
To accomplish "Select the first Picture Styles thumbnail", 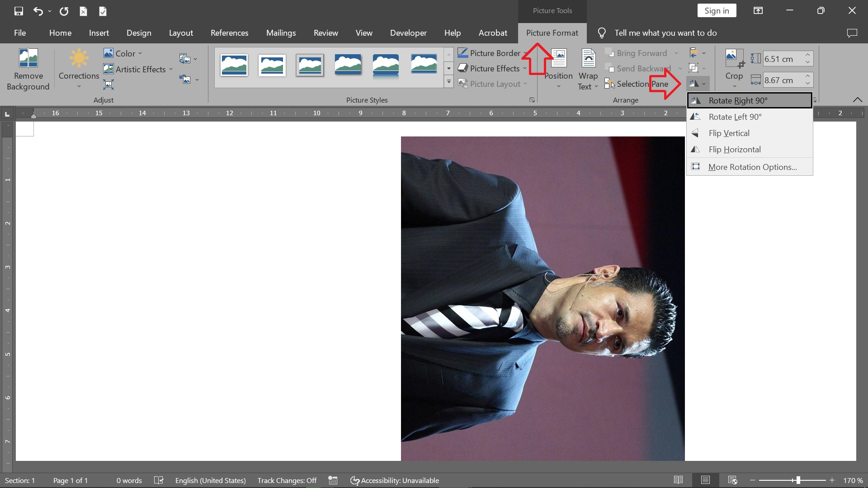I will tap(234, 66).
